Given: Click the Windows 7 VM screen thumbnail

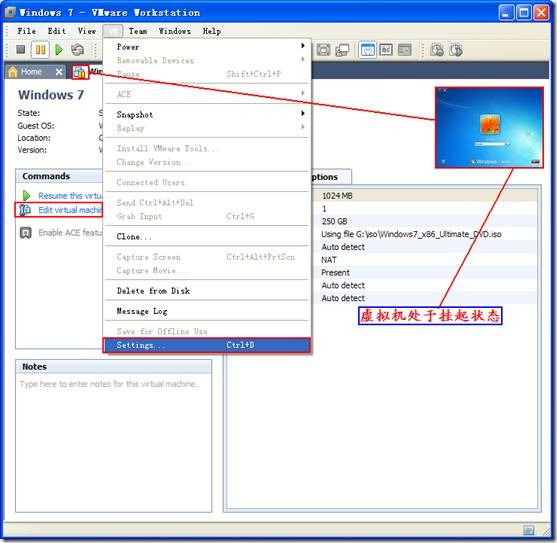Looking at the screenshot, I should (490, 127).
